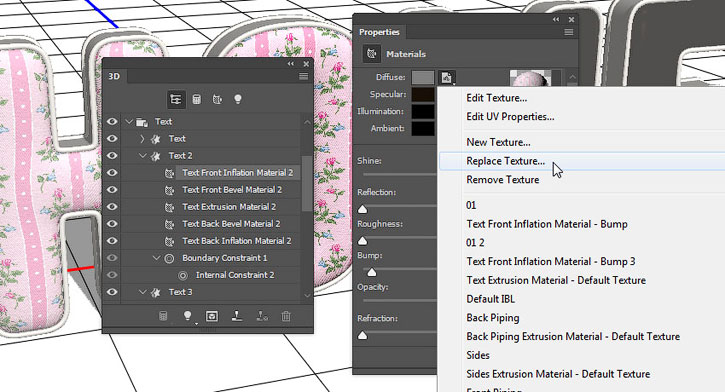Viewport: 725px width, 392px height.
Task: Click the Roughness slider handle
Action: [x=362, y=240]
